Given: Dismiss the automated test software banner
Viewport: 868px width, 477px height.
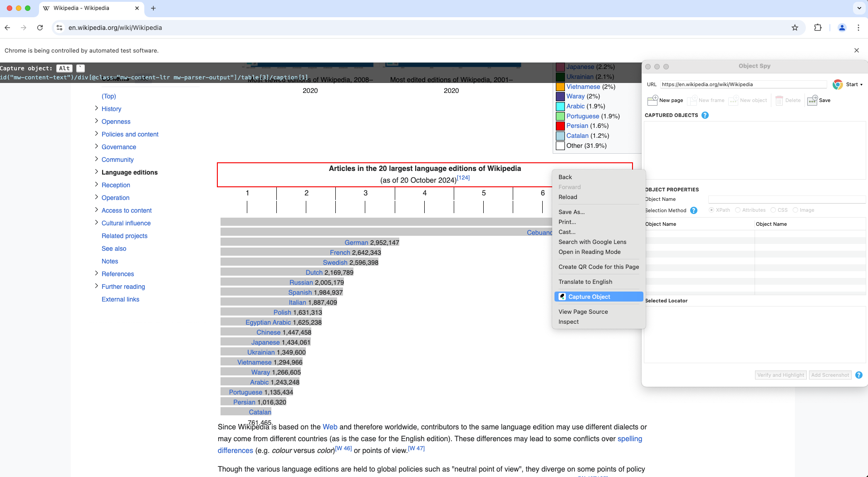Looking at the screenshot, I should point(856,50).
